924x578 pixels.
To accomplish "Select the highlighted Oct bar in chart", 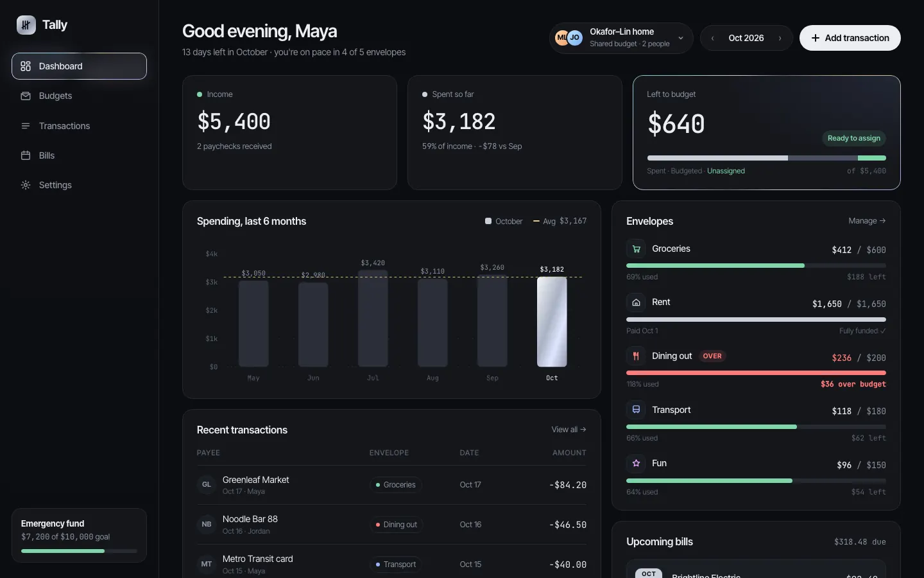I will click(552, 322).
